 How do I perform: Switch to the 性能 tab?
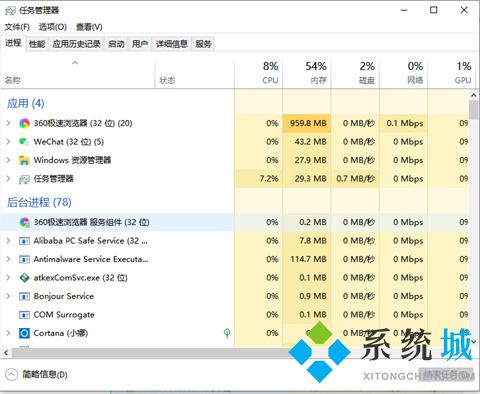(37, 44)
